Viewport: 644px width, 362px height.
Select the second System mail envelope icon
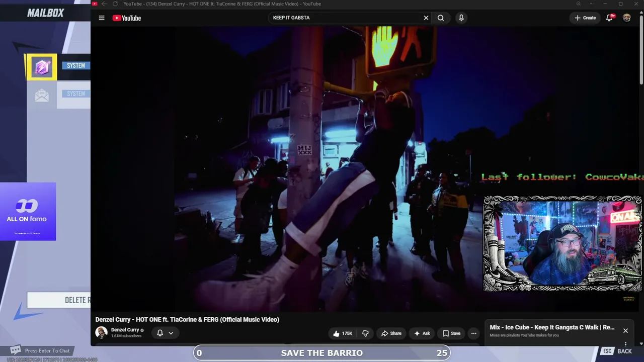(42, 95)
